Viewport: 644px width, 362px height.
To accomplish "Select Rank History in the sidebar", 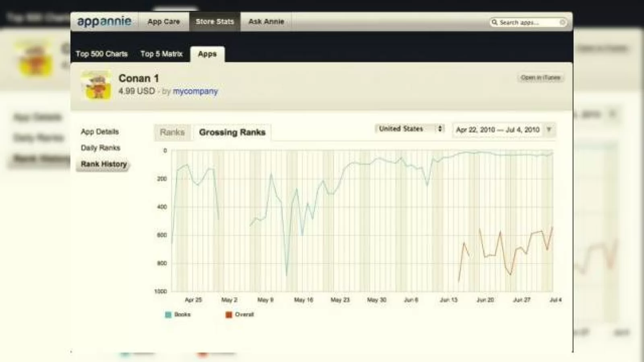I will pos(103,164).
